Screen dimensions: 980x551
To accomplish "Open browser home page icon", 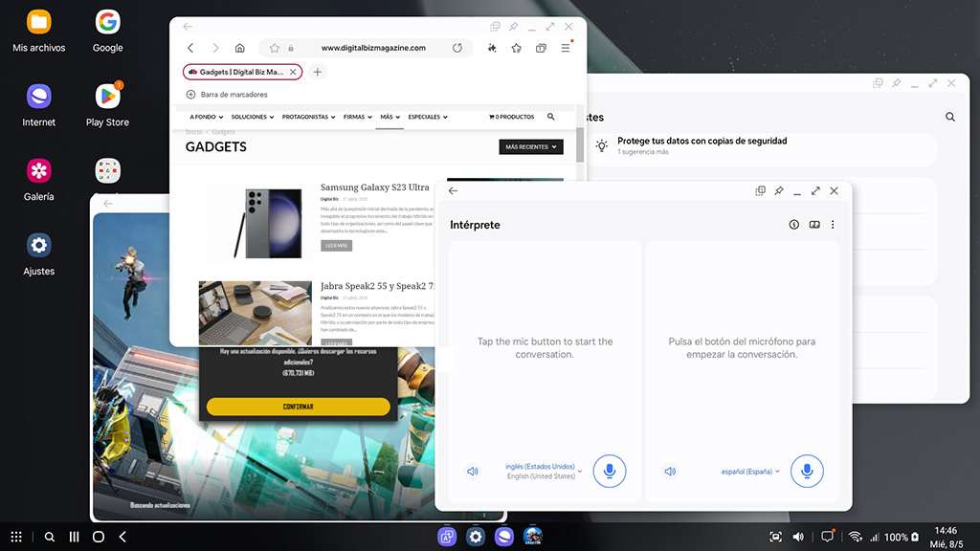I will 239,48.
